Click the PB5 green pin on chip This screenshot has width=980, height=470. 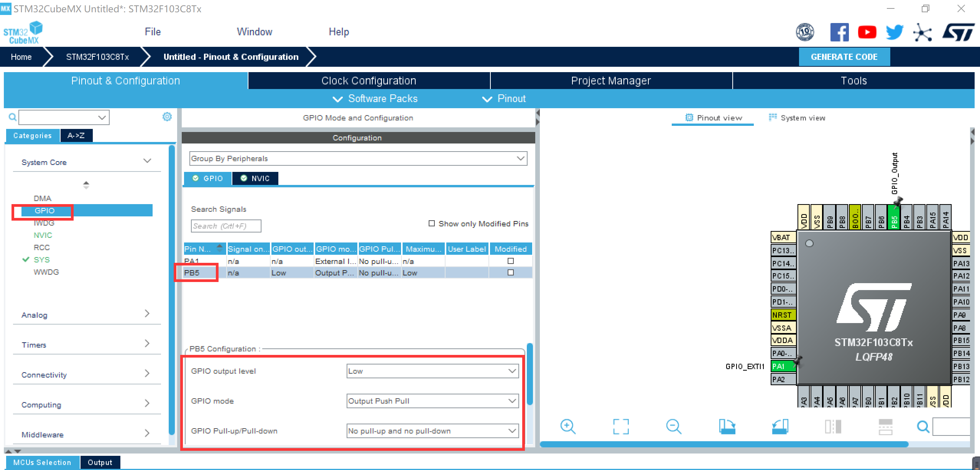point(894,217)
